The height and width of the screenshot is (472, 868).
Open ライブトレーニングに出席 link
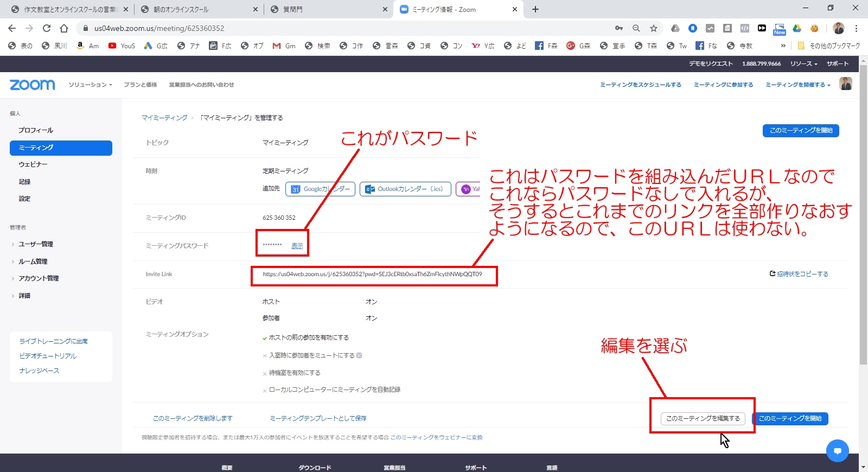click(53, 341)
